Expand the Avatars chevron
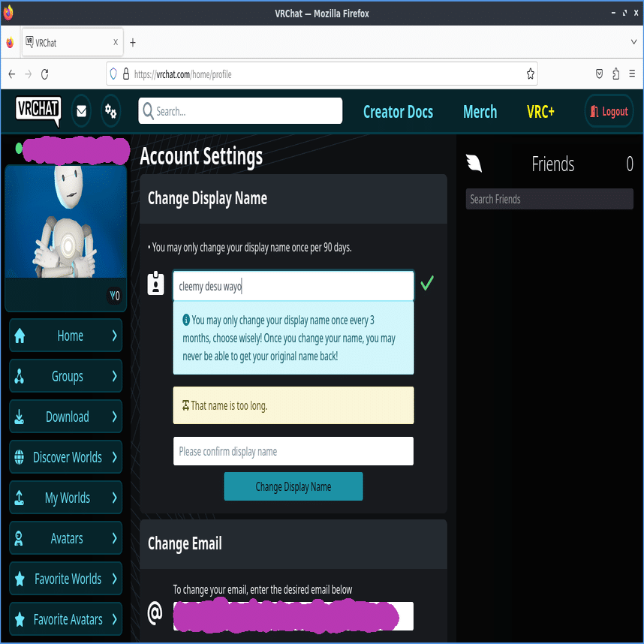 pos(115,538)
